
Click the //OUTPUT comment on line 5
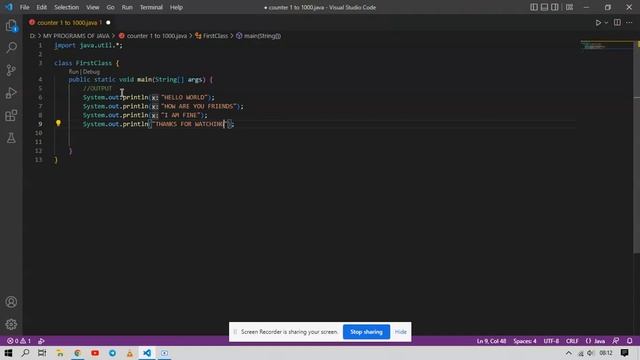click(97, 89)
